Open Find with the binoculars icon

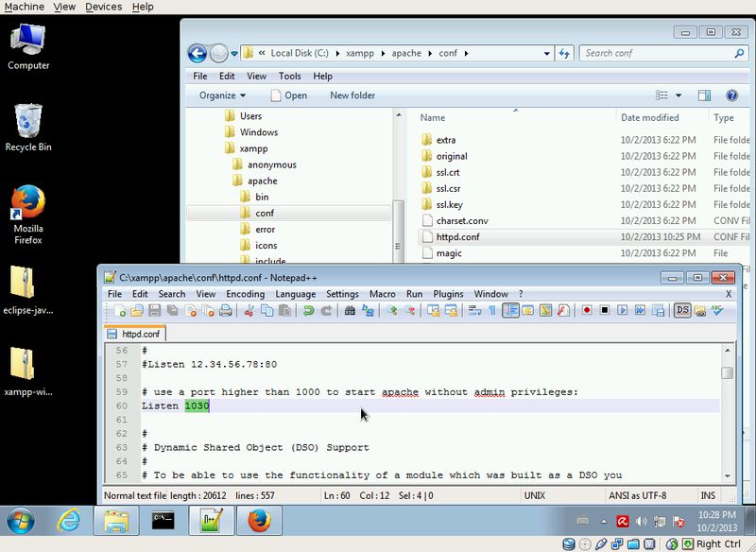(x=350, y=311)
